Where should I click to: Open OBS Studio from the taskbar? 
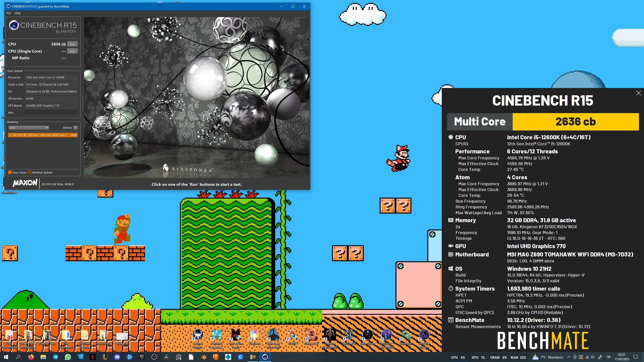(x=154, y=357)
